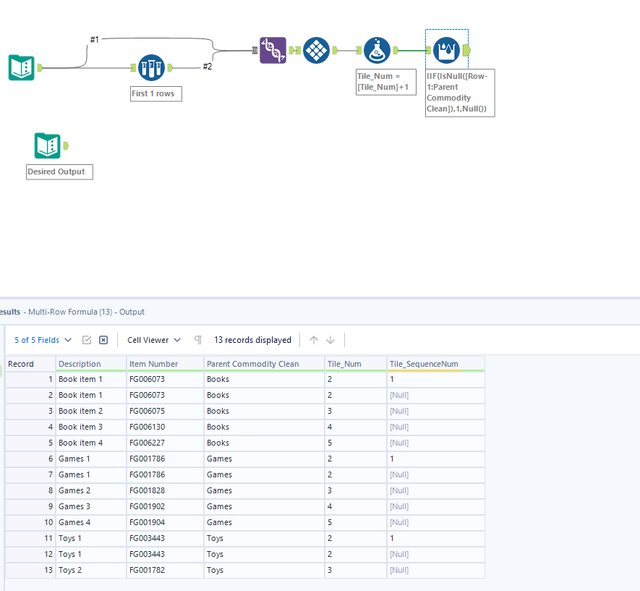Select cell FG006227
This screenshot has height=591, width=640.
point(165,443)
